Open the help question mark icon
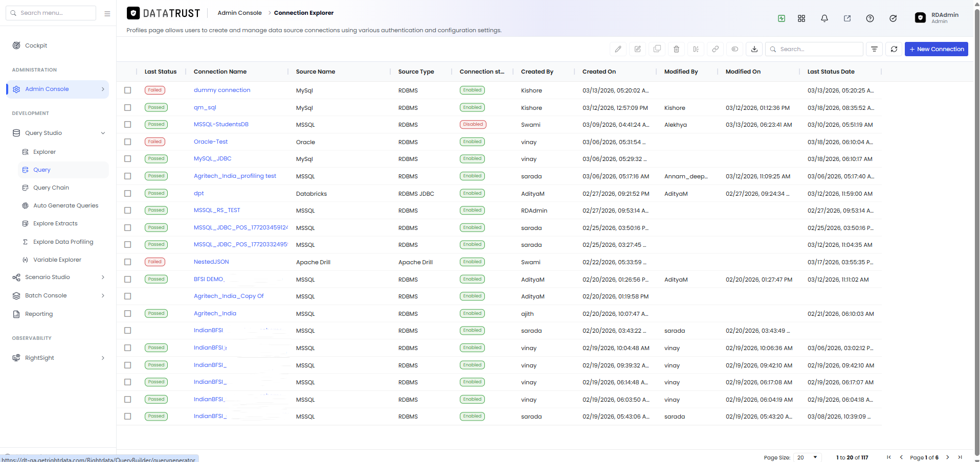Screen dimensions: 980x462 [x=870, y=18]
